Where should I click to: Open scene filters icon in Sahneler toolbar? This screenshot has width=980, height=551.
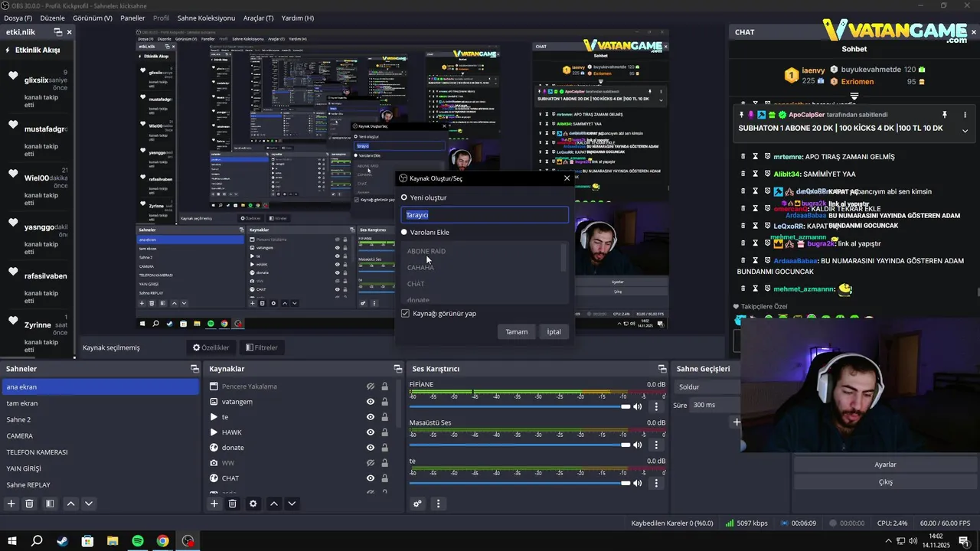[x=50, y=504]
